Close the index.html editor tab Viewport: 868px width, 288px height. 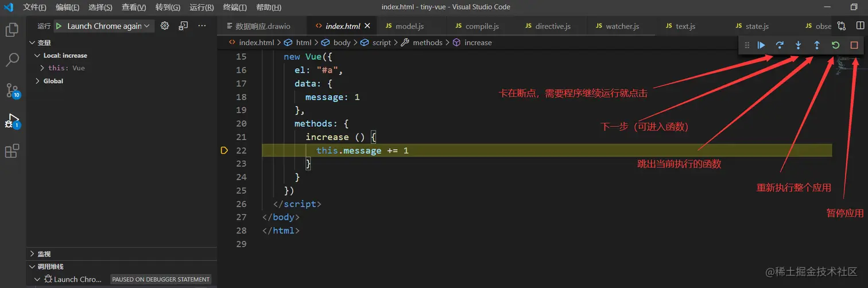point(368,26)
